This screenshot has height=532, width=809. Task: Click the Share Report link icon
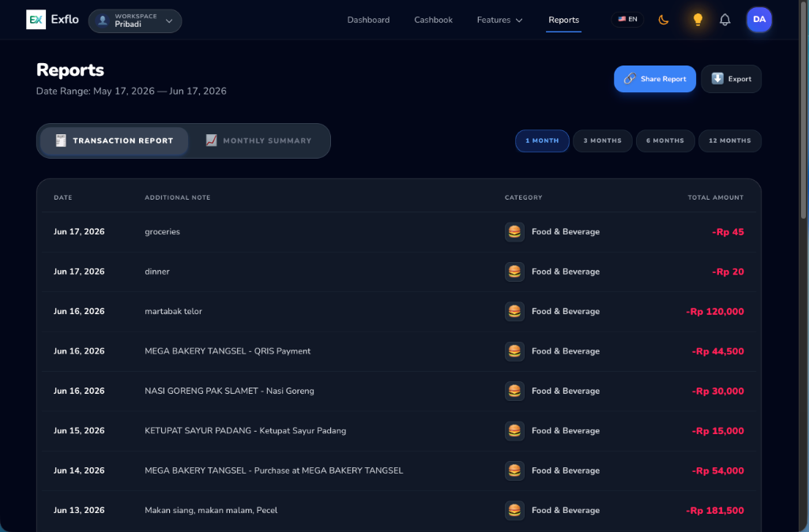click(630, 78)
